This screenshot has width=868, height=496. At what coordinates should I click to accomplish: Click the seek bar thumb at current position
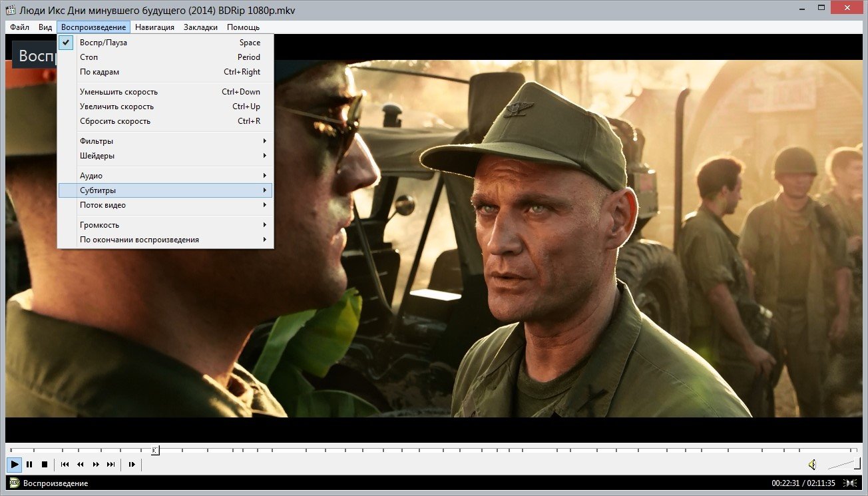click(155, 451)
